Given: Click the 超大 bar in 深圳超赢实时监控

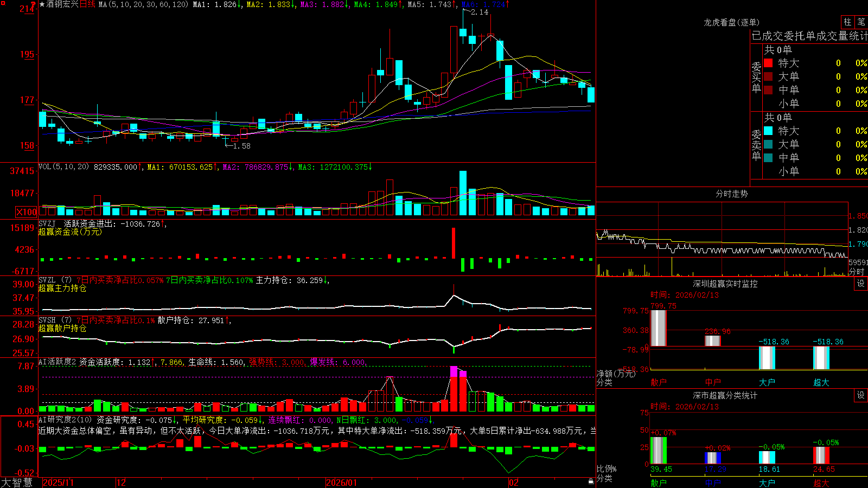Looking at the screenshot, I should pyautogui.click(x=821, y=358).
